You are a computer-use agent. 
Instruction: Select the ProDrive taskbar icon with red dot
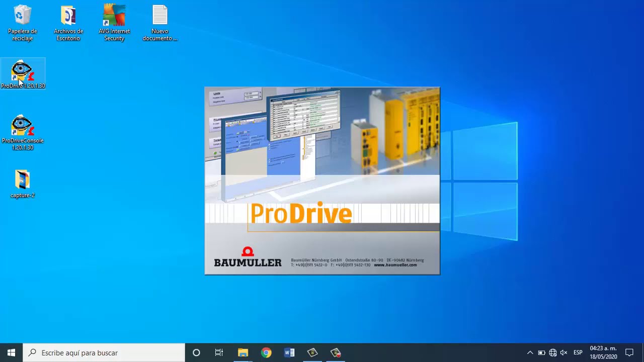click(336, 353)
